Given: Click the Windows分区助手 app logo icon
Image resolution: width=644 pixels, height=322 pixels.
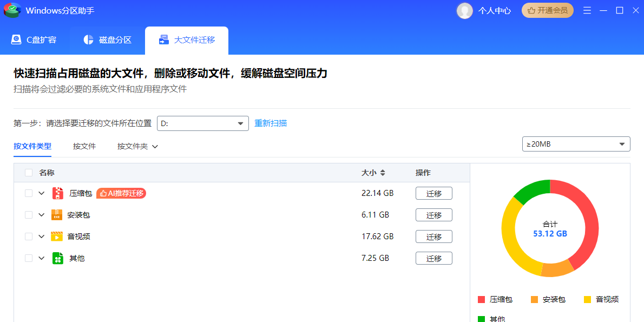Looking at the screenshot, I should [x=13, y=10].
